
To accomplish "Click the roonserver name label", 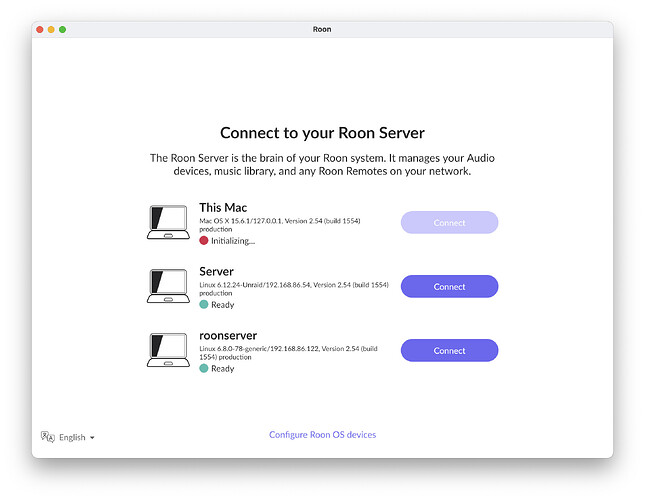I will click(229, 336).
